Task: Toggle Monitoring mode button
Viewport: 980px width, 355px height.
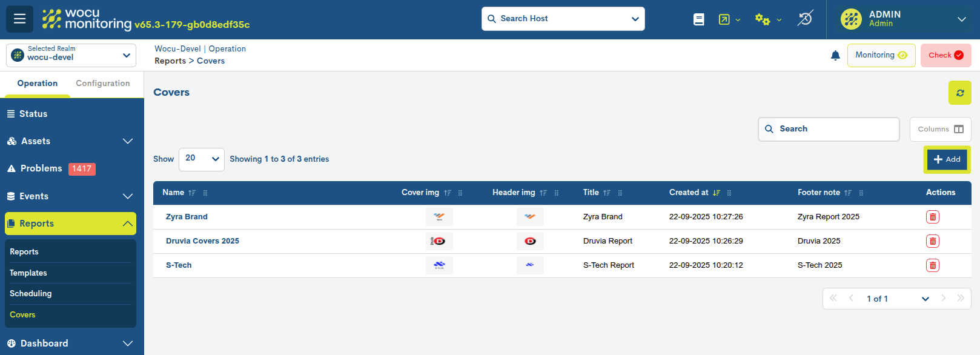Action: [881, 55]
